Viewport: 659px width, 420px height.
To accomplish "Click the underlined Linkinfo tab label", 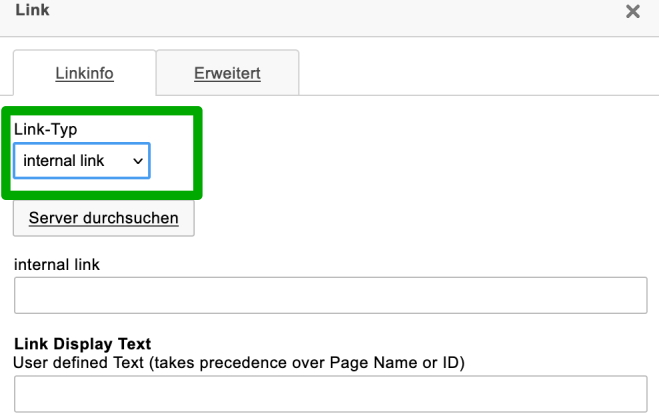I will (84, 74).
